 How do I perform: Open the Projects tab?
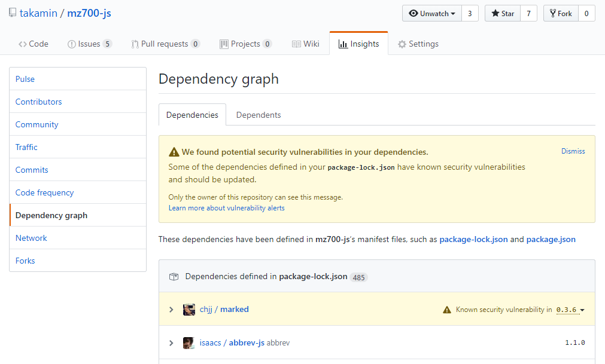pyautogui.click(x=245, y=44)
